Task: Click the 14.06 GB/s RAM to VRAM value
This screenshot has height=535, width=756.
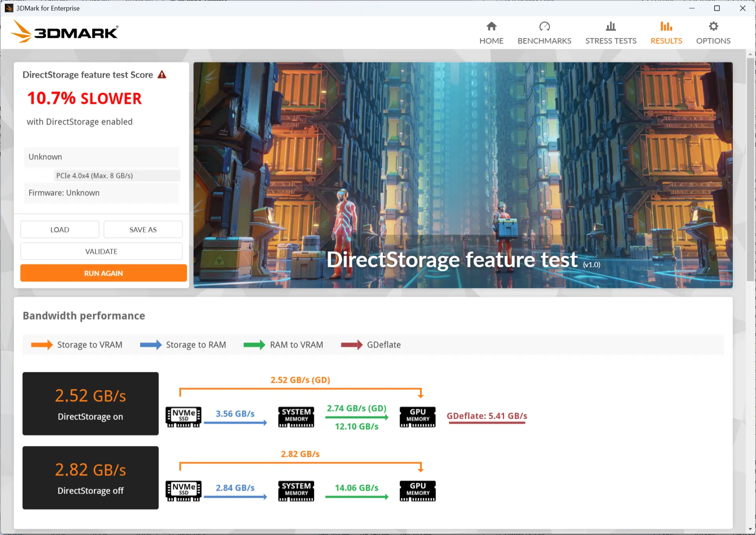Action: pyautogui.click(x=357, y=488)
